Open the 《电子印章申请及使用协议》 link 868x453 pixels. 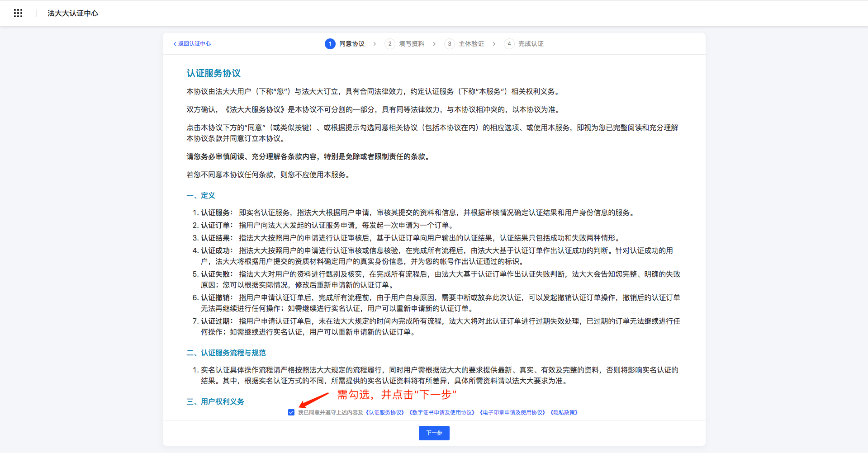pos(512,412)
